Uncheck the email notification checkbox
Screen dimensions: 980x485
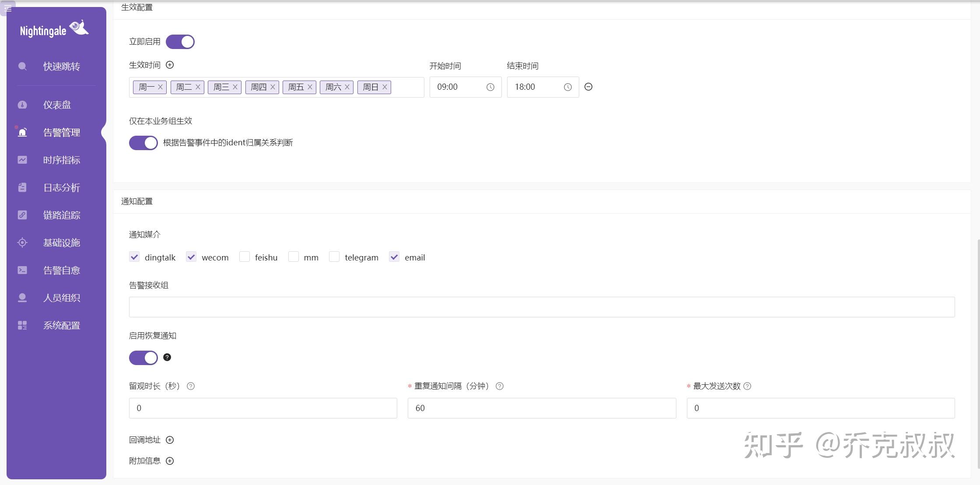click(x=394, y=257)
